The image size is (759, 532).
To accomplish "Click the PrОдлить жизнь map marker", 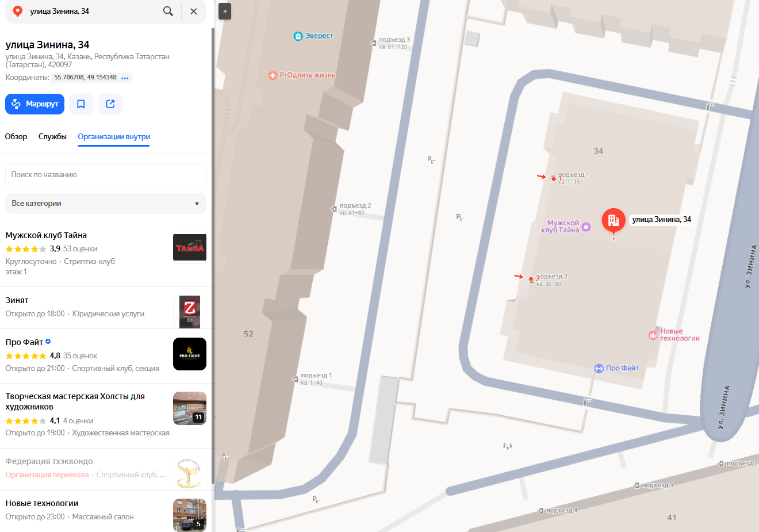I will (x=273, y=75).
